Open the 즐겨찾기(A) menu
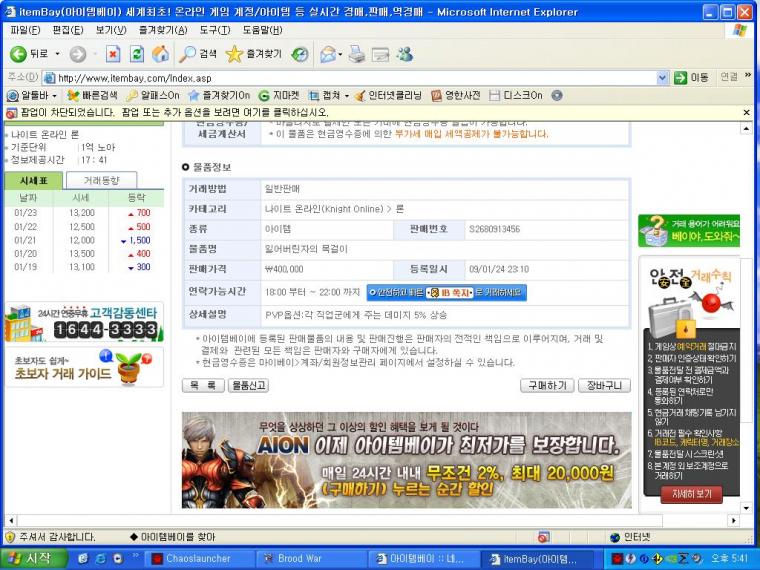 pyautogui.click(x=163, y=30)
